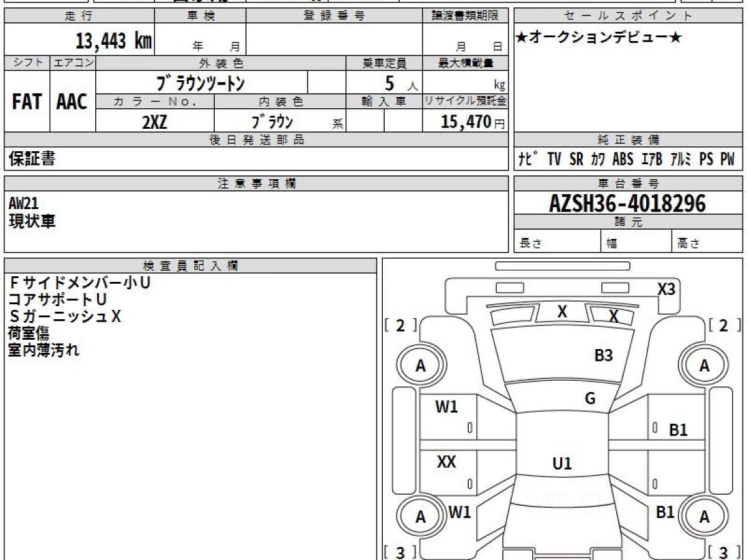
Task: Click the カワ equipment code
Action: [598, 159]
